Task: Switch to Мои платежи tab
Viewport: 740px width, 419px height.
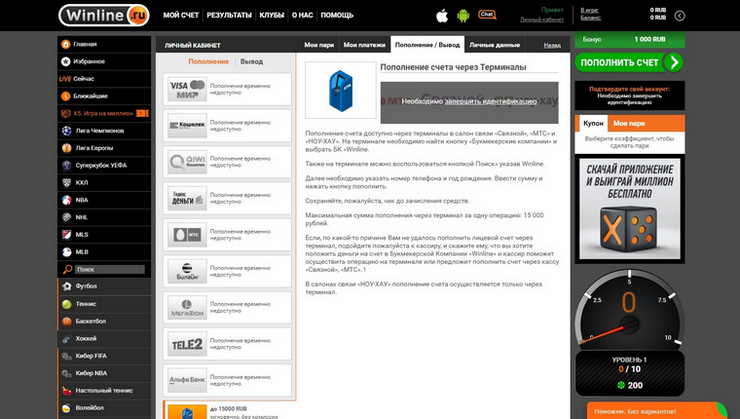Action: [x=364, y=45]
